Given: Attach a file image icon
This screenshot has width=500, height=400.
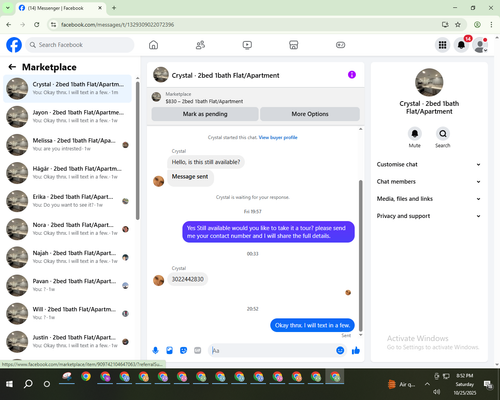Looking at the screenshot, I should click(169, 350).
